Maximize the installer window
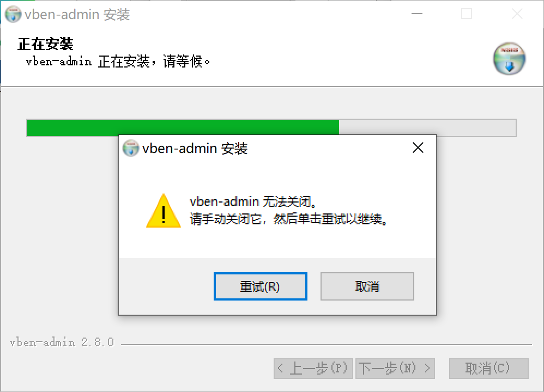 (x=466, y=14)
